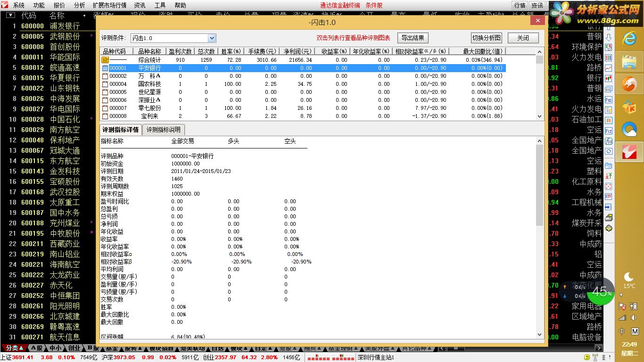644x362 pixels.
Task: Click the action center flag tray icon
Action: [x=622, y=306]
